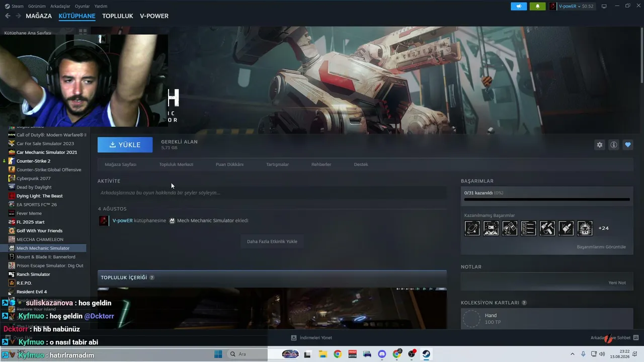The height and width of the screenshot is (362, 644).
Task: Select Ranch Simulator in library list
Action: [33, 275]
